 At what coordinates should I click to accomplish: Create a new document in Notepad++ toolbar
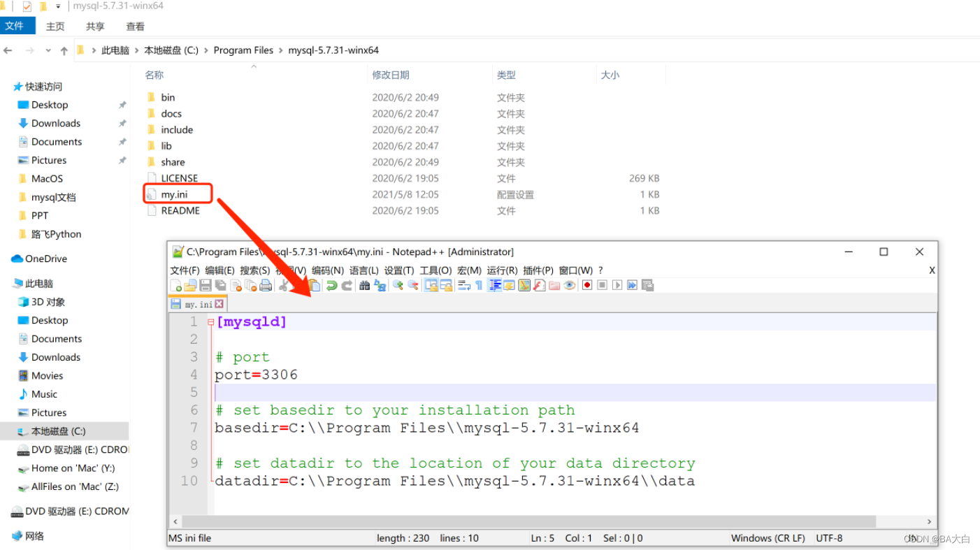[x=175, y=285]
